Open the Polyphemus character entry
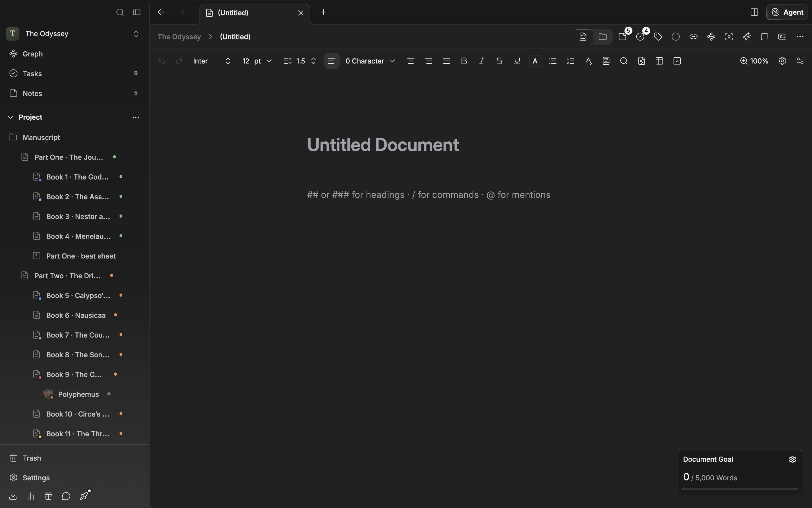 point(74,395)
